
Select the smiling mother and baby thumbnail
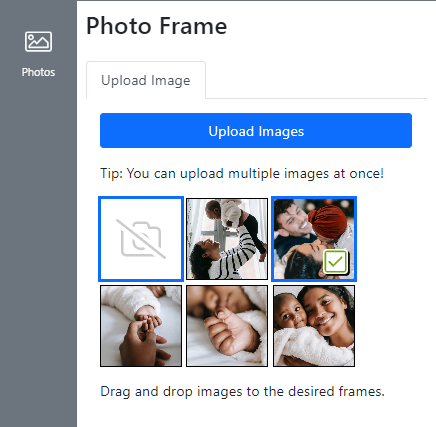[x=314, y=326]
